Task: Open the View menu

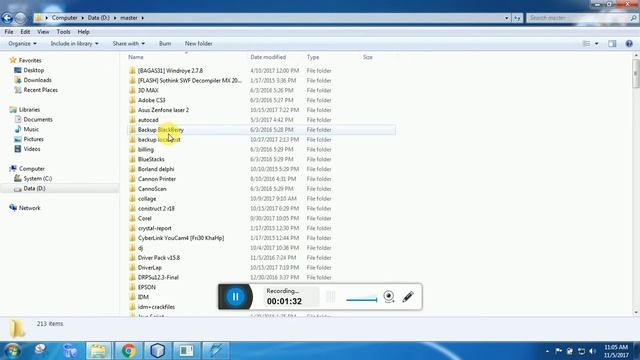Action: tap(43, 32)
